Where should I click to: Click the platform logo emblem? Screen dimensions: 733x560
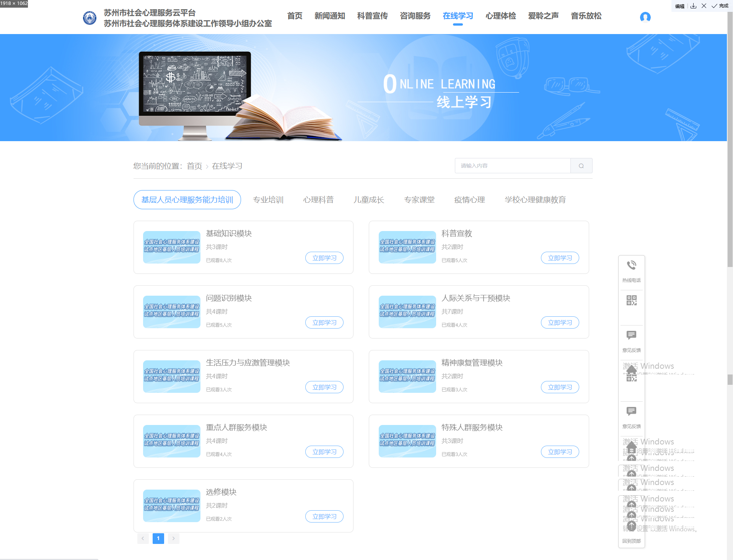coord(90,18)
